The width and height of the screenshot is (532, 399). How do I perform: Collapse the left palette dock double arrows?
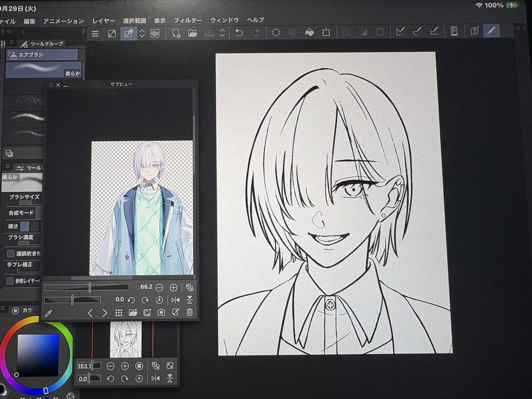pyautogui.click(x=8, y=31)
